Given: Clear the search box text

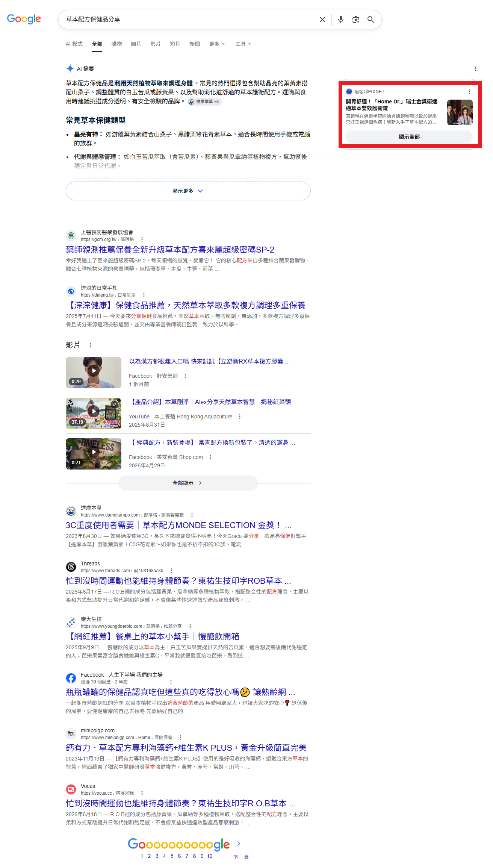Looking at the screenshot, I should click(x=322, y=20).
